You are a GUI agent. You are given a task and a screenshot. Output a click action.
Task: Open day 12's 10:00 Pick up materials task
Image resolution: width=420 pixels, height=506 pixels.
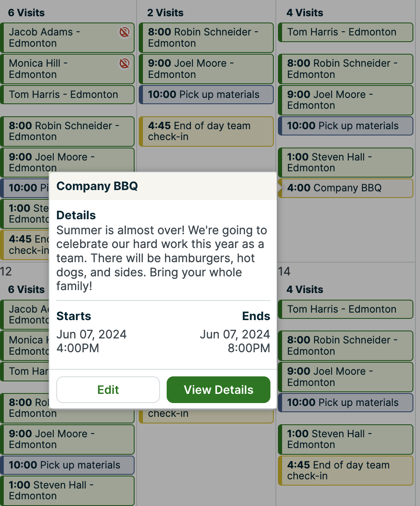pos(67,465)
